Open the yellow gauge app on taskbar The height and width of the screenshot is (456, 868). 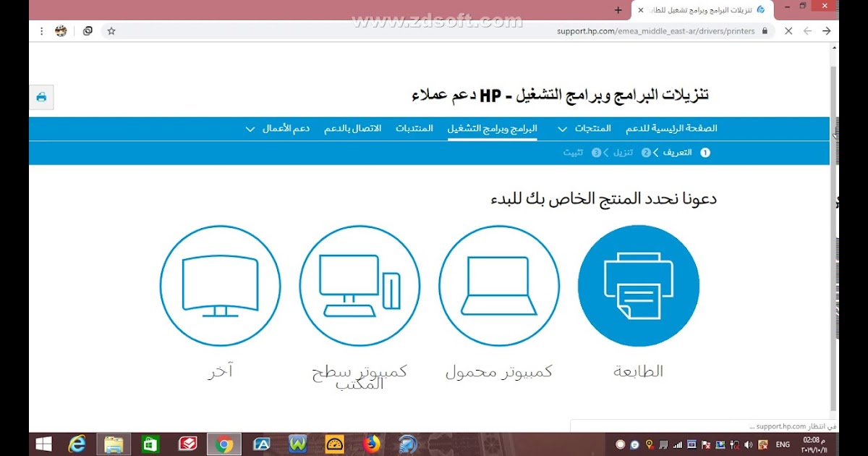334,444
